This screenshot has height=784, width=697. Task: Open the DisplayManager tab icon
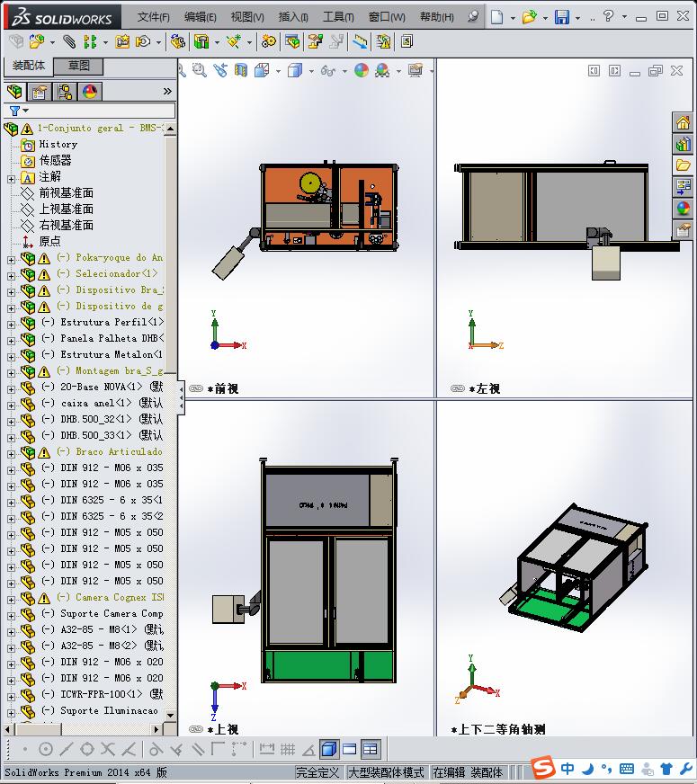90,92
